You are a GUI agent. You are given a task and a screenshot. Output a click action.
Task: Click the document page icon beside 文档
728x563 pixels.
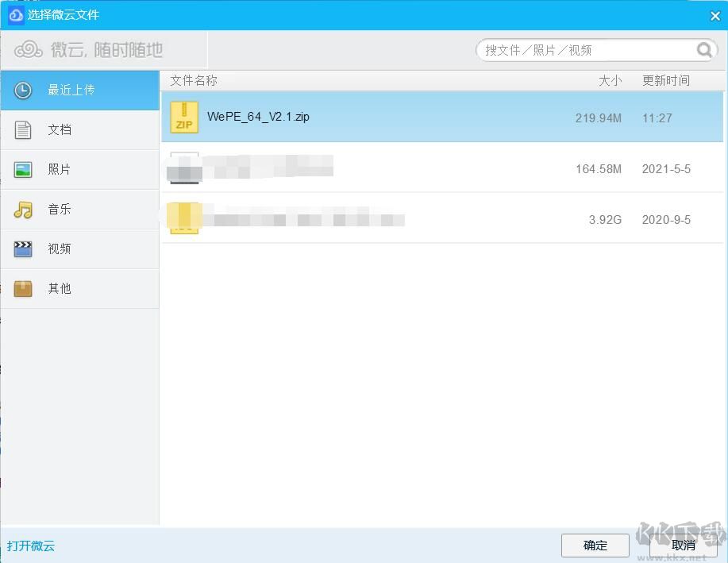pyautogui.click(x=23, y=130)
